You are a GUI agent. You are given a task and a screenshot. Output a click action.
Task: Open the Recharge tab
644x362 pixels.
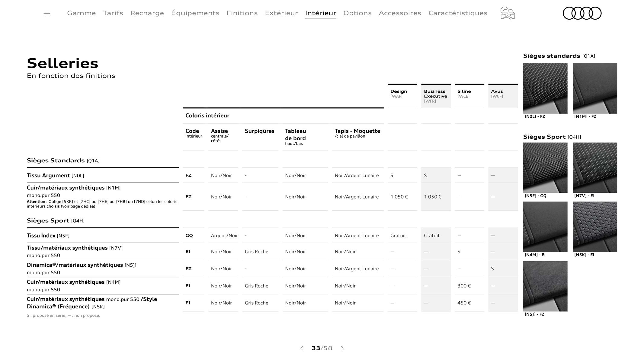click(147, 13)
